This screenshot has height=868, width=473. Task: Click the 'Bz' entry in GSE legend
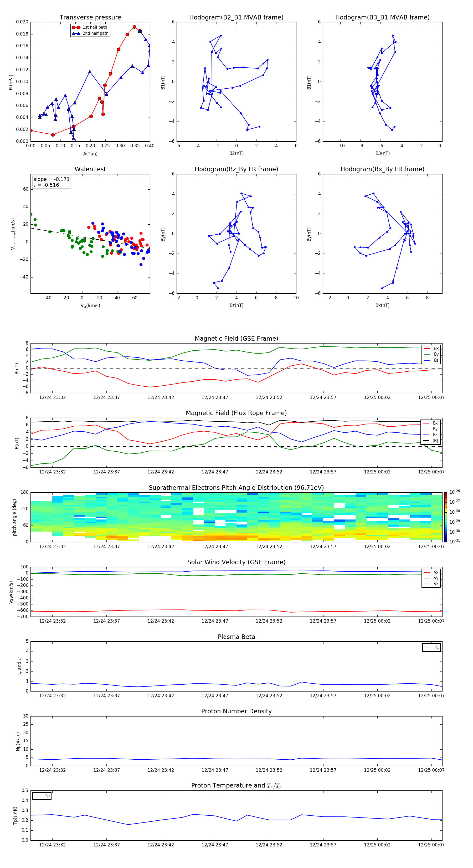pyautogui.click(x=431, y=360)
